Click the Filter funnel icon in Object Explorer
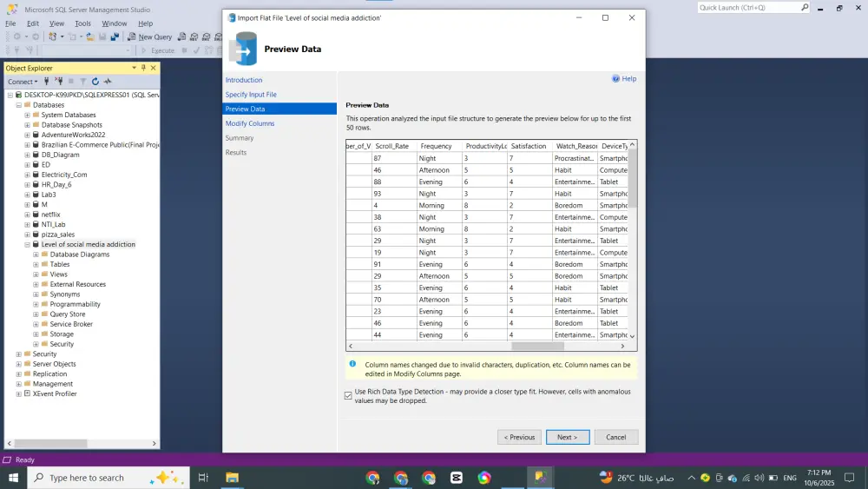Image resolution: width=868 pixels, height=489 pixels. (x=83, y=82)
